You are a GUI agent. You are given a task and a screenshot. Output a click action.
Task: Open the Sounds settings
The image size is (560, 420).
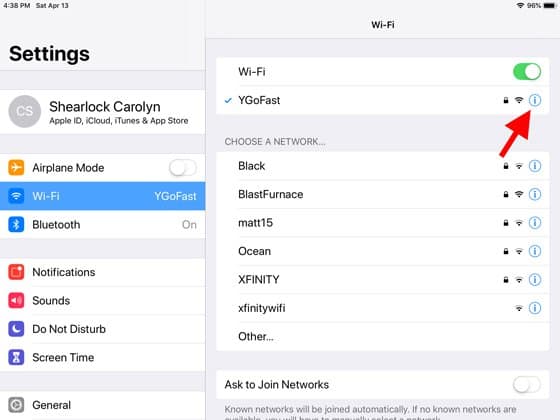102,301
